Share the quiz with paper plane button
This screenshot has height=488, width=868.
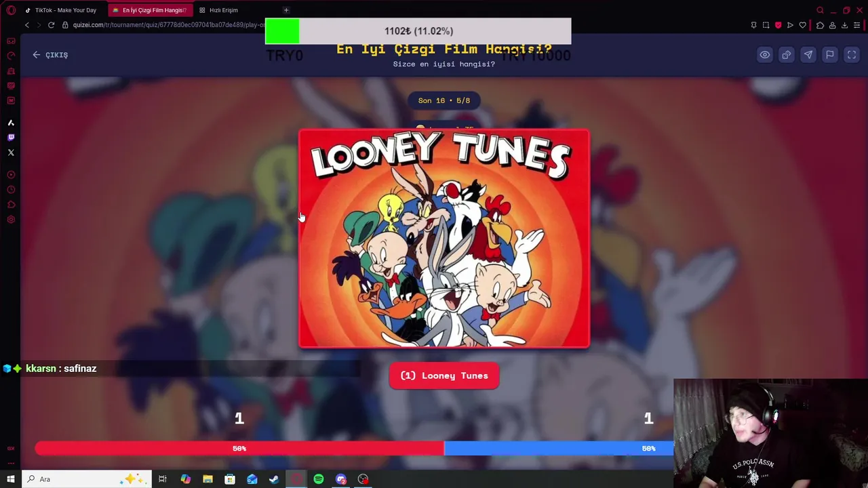pos(808,55)
